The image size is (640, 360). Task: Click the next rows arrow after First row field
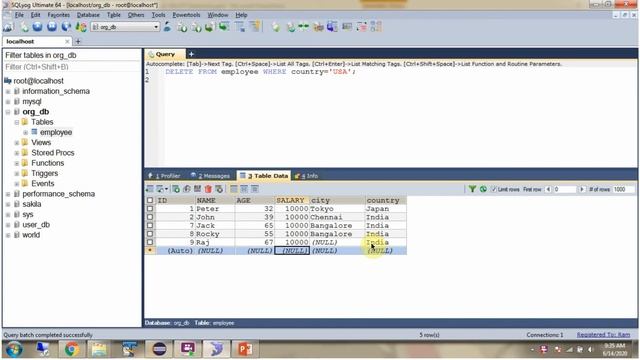coord(582,189)
